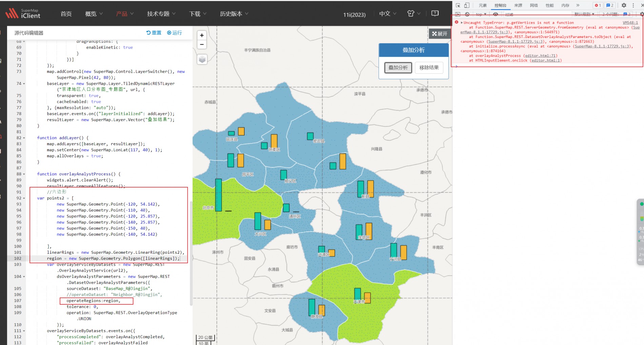Viewport: 644px width, 345px height.
Task: Open the top context dropdown
Action: [481, 14]
